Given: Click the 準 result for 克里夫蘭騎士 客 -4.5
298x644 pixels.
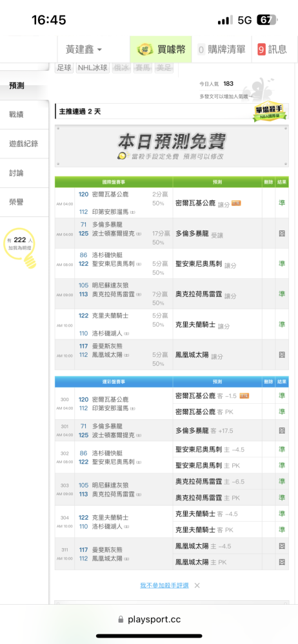Looking at the screenshot, I should point(282,513).
